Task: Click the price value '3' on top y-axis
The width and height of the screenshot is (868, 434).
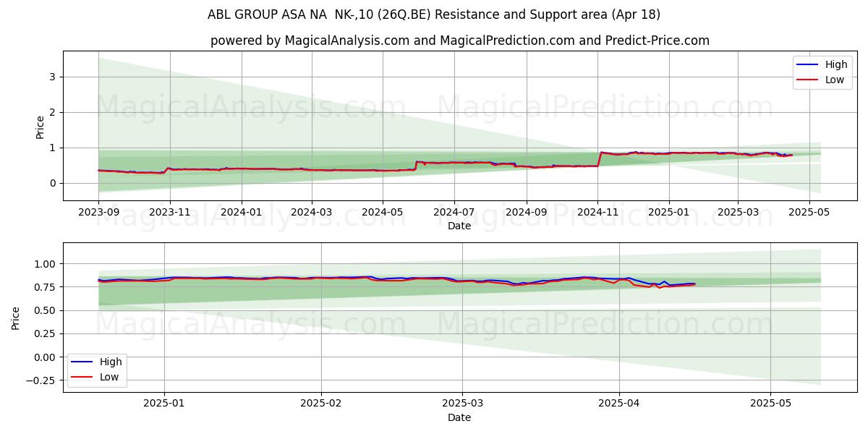Action: [x=52, y=77]
